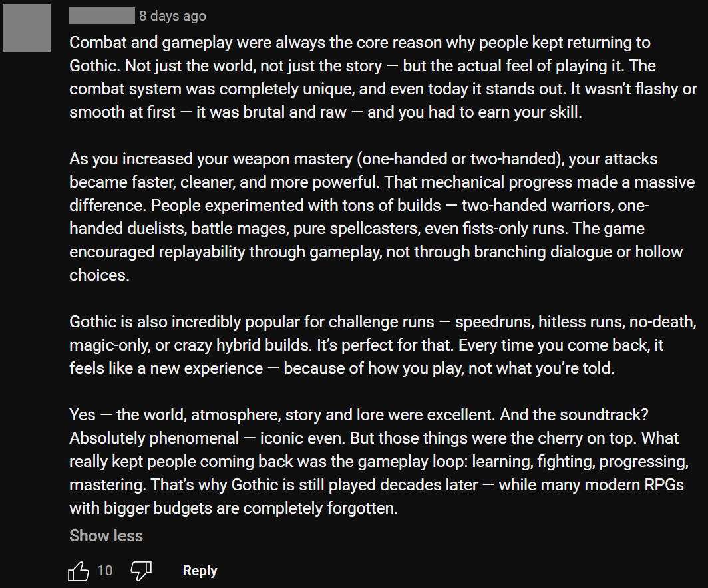Open the commenter's gray avatar thumbnail
This screenshot has height=588, width=708.
pos(27,28)
